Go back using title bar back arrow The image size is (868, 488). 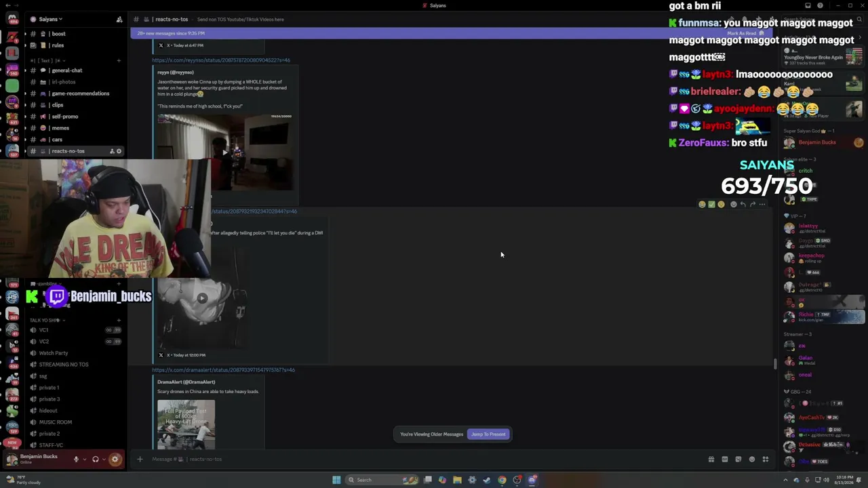point(7,5)
